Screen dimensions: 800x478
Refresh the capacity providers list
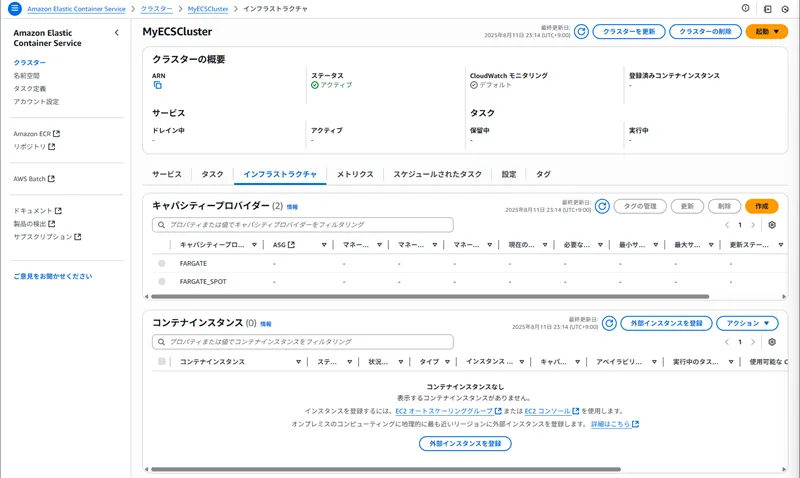(602, 206)
